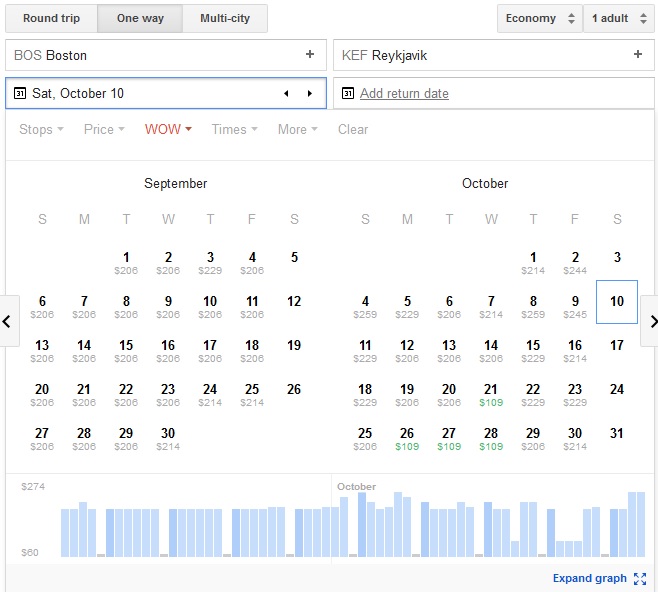The image size is (658, 592).
Task: Select the One way option
Action: (140, 19)
